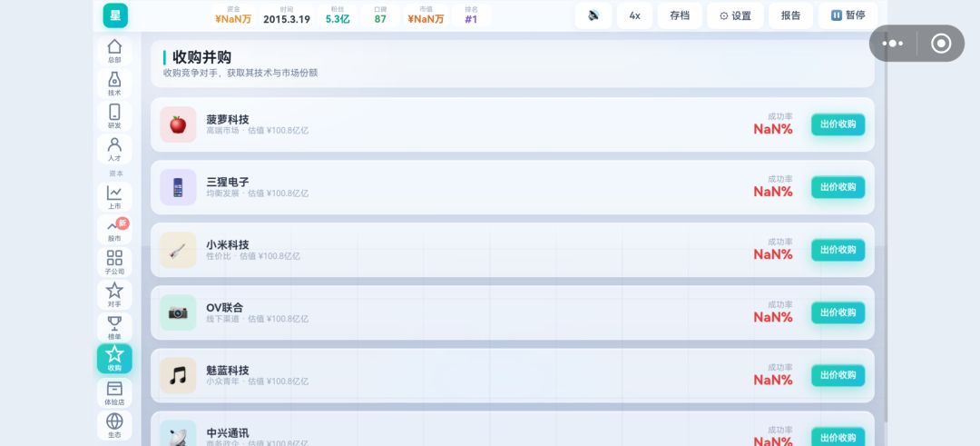The height and width of the screenshot is (446, 980).
Task: Click the 魅蓝科技 music note logo
Action: click(178, 375)
